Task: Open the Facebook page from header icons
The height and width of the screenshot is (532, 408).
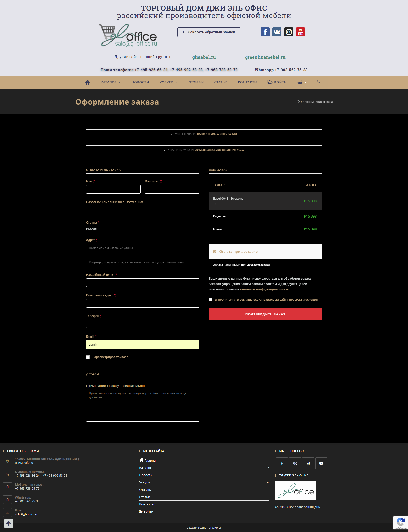Action: pos(265,32)
